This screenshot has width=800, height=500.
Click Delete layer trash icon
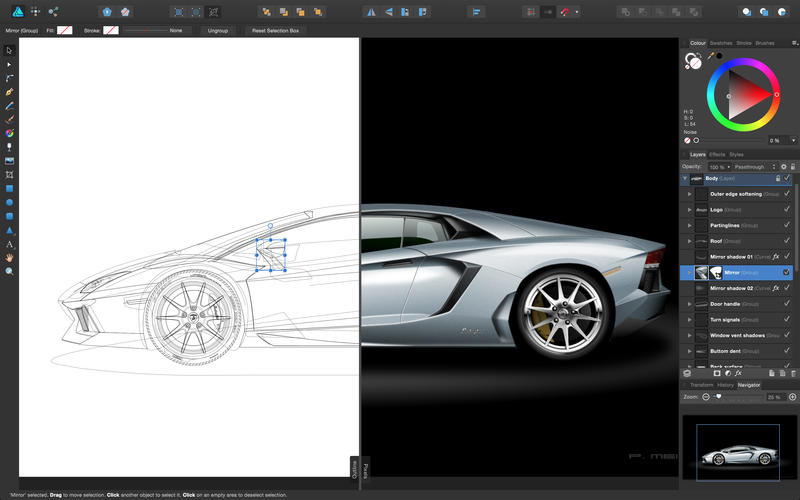[x=793, y=373]
